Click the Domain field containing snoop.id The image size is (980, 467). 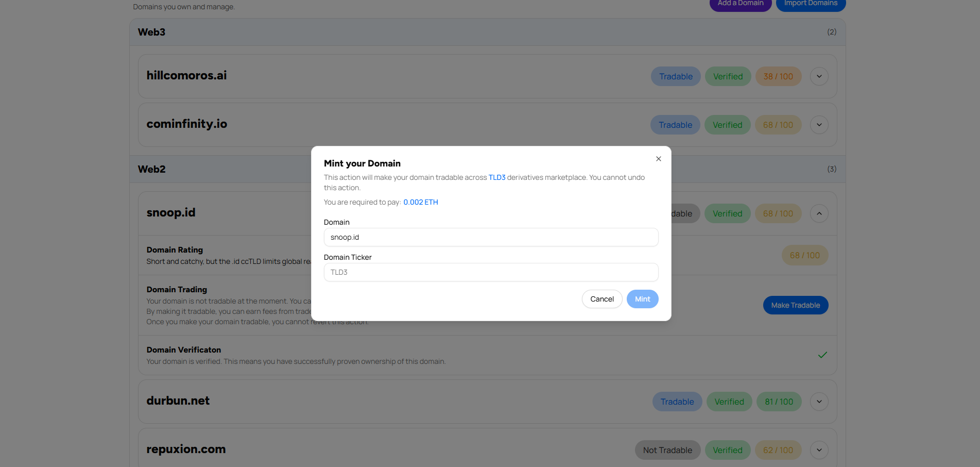[x=491, y=237]
